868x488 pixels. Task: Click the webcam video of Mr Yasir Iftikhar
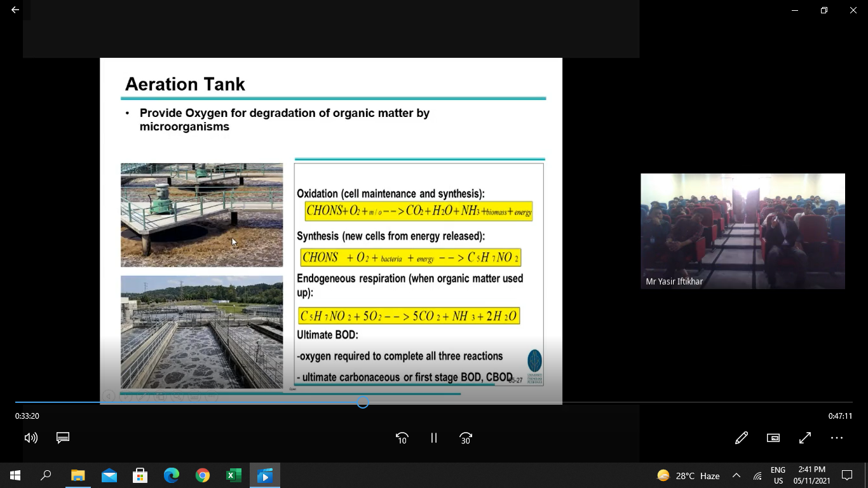click(x=743, y=231)
